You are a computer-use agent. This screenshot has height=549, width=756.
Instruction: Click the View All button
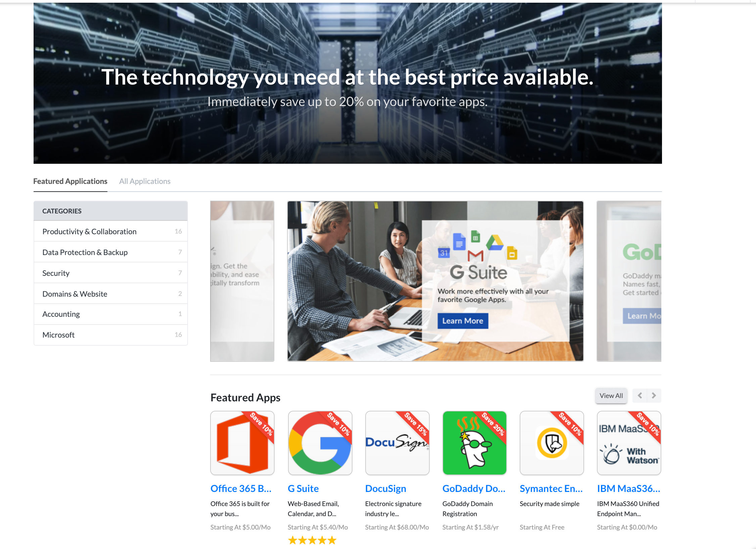[611, 396]
